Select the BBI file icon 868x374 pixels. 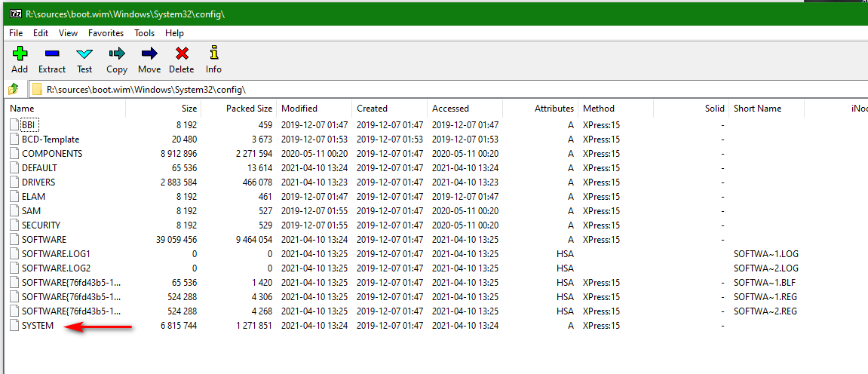click(14, 125)
